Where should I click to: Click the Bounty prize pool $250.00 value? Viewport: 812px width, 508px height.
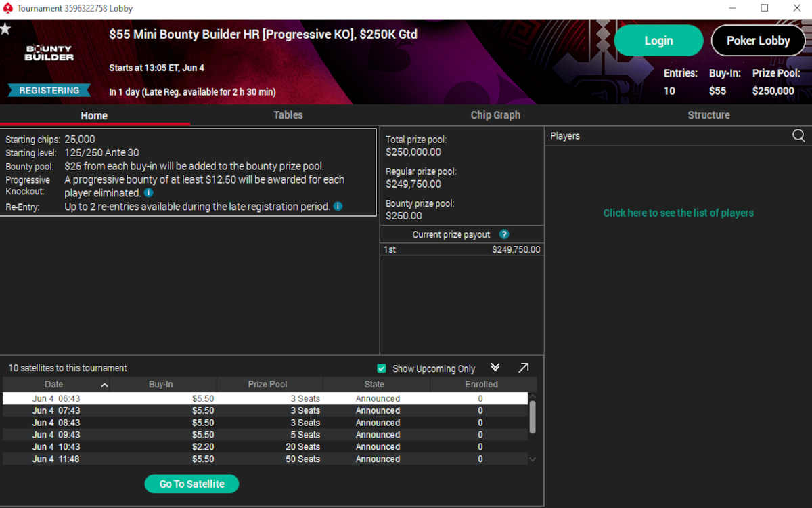(404, 216)
